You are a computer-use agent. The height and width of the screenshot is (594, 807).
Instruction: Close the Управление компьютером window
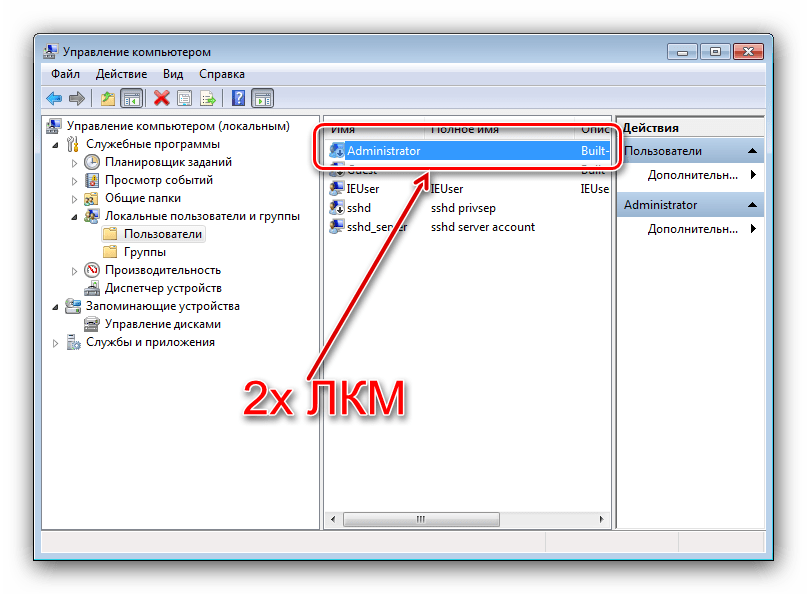749,51
